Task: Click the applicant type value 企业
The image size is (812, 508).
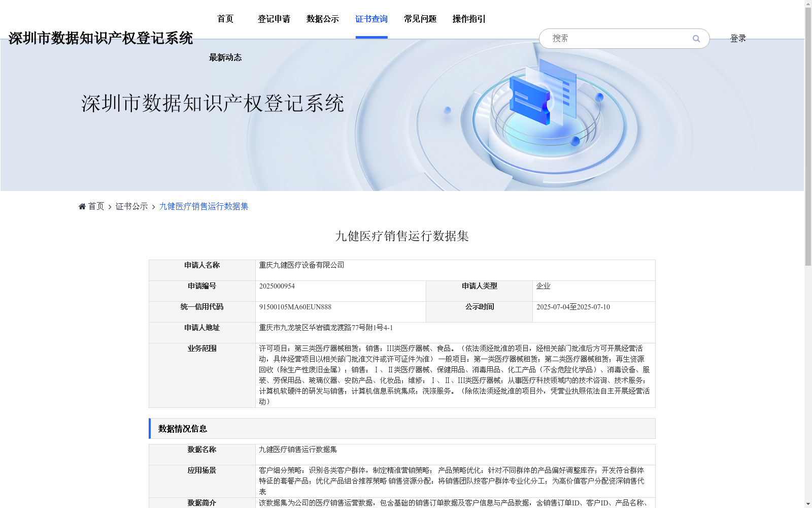Action: pyautogui.click(x=544, y=286)
